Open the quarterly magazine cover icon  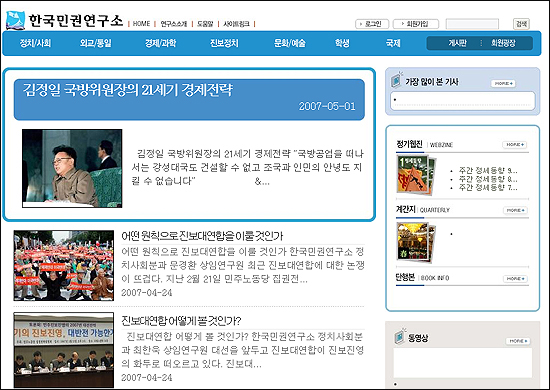[x=416, y=241]
